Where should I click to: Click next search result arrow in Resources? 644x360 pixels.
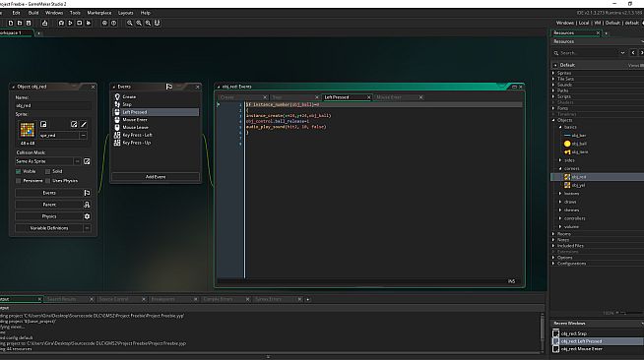[641, 53]
